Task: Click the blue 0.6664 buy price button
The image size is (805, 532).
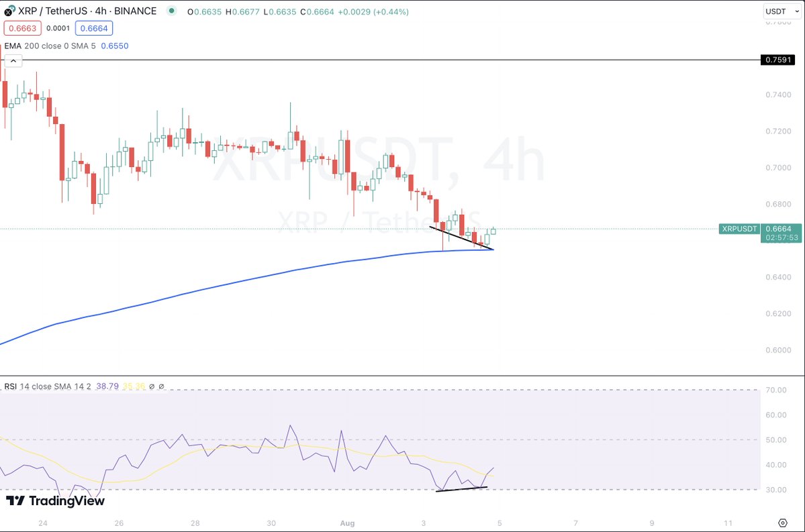Action: click(94, 28)
